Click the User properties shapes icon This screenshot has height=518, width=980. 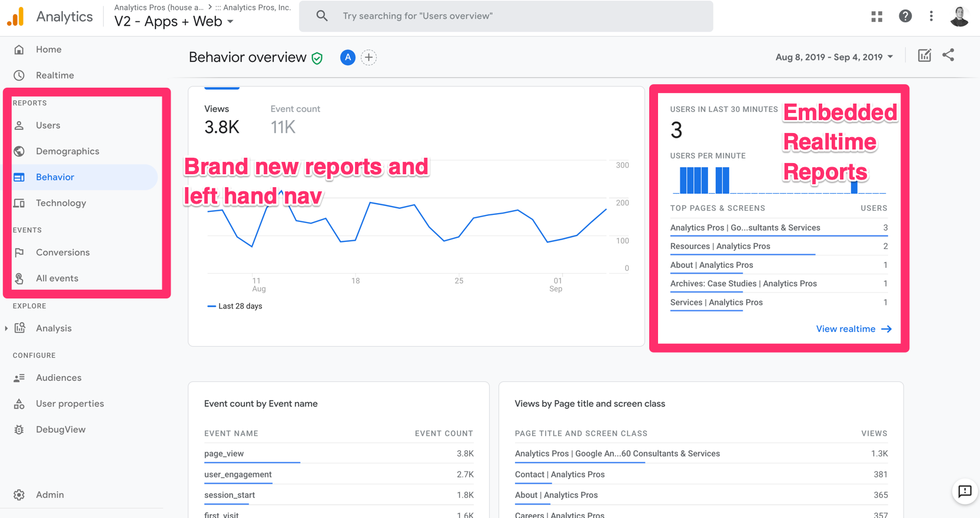click(x=19, y=404)
